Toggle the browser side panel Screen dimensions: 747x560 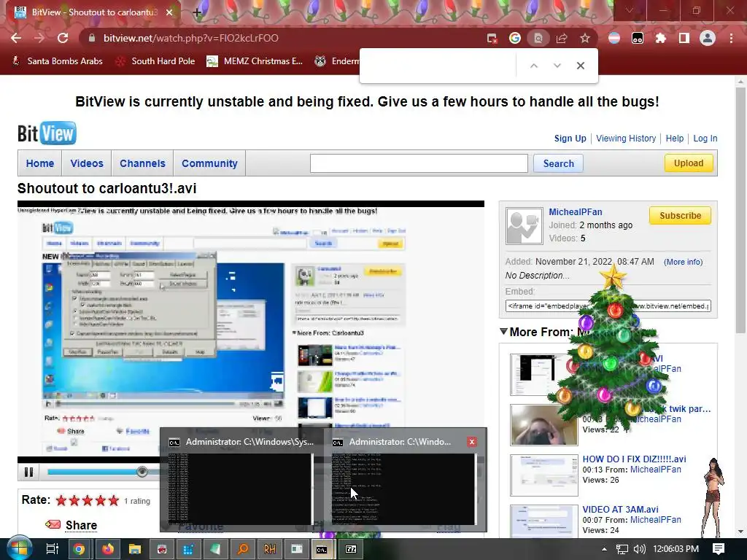point(684,38)
